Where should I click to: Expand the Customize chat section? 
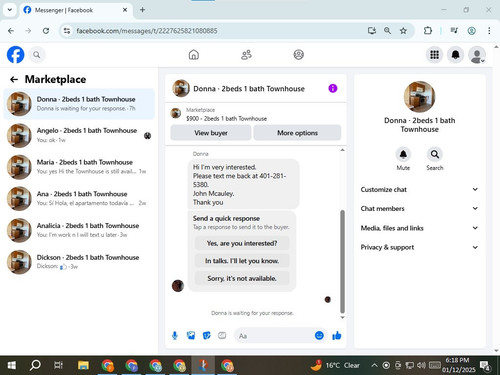[x=419, y=189]
